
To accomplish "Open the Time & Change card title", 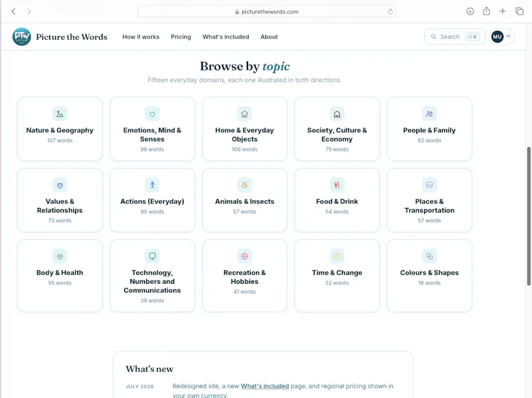I will (337, 272).
